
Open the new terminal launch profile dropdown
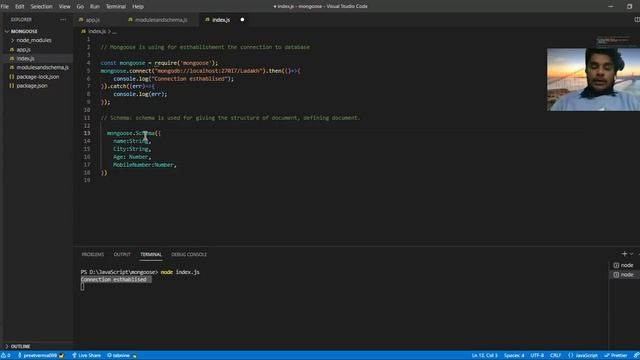[x=631, y=254]
